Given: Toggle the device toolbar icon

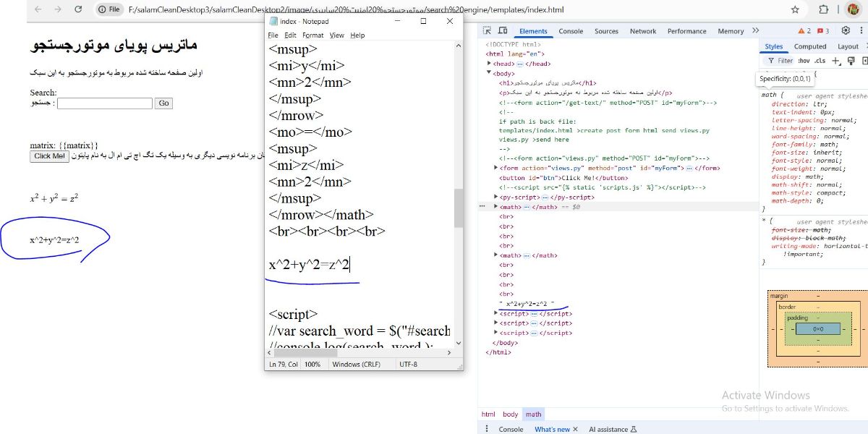Looking at the screenshot, I should [503, 31].
